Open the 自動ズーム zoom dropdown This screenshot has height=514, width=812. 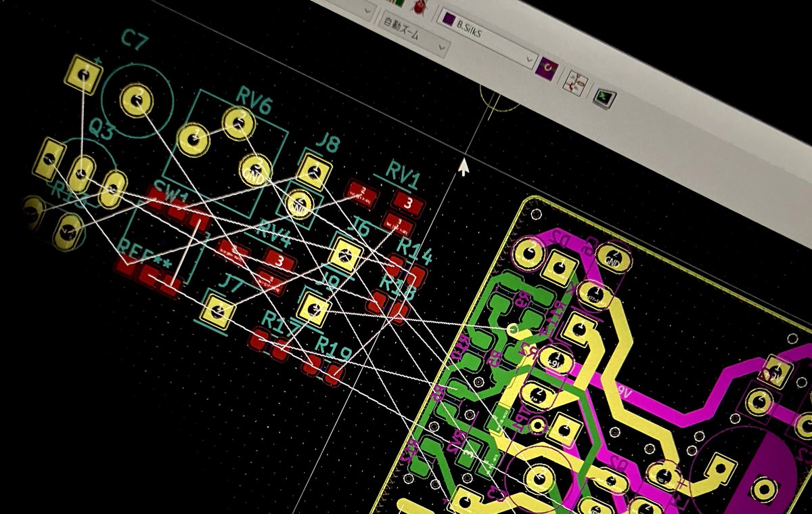(x=413, y=33)
